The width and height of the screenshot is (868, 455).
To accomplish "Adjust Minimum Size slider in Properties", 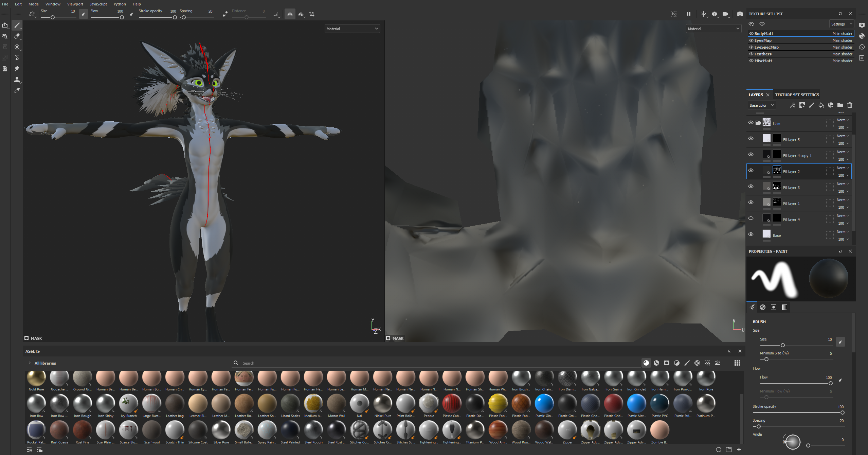I will point(796,359).
